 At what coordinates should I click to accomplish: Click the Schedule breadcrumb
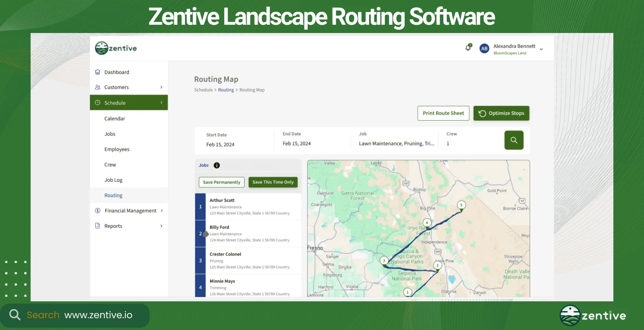pyautogui.click(x=203, y=90)
